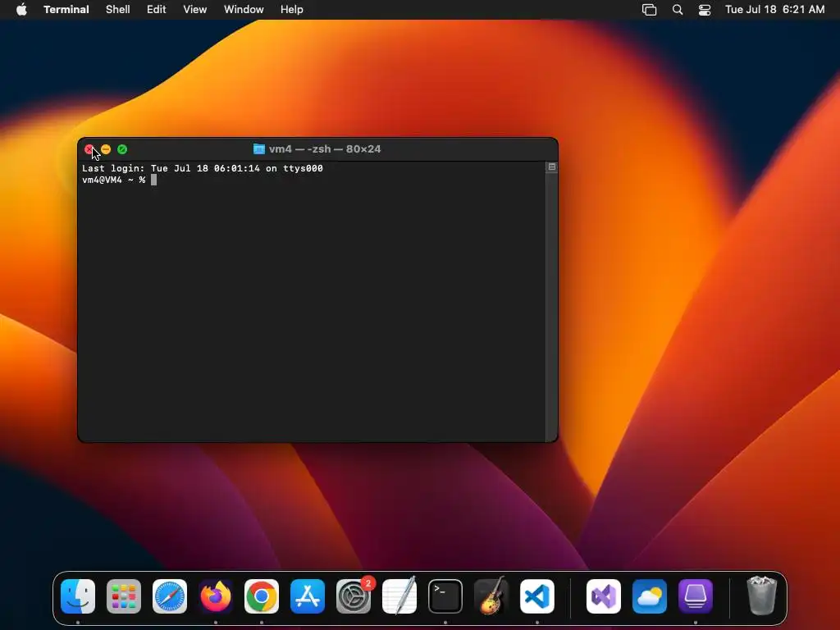Open Control Center in menu bar
Screen dimensions: 840x630
point(705,10)
